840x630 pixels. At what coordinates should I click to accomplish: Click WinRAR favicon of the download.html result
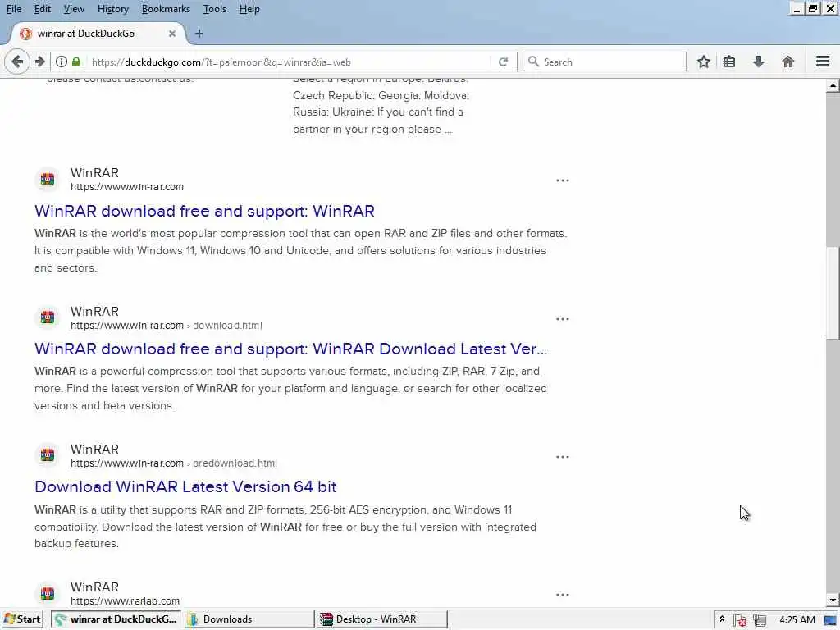pos(48,317)
